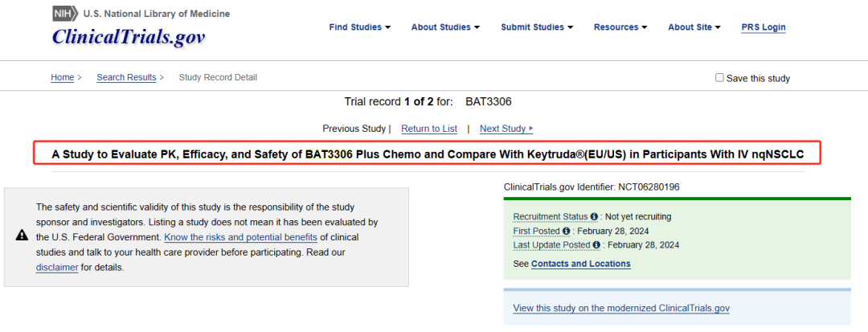The width and height of the screenshot is (868, 332).
Task: Expand the Submit Studies menu
Action: click(x=536, y=27)
